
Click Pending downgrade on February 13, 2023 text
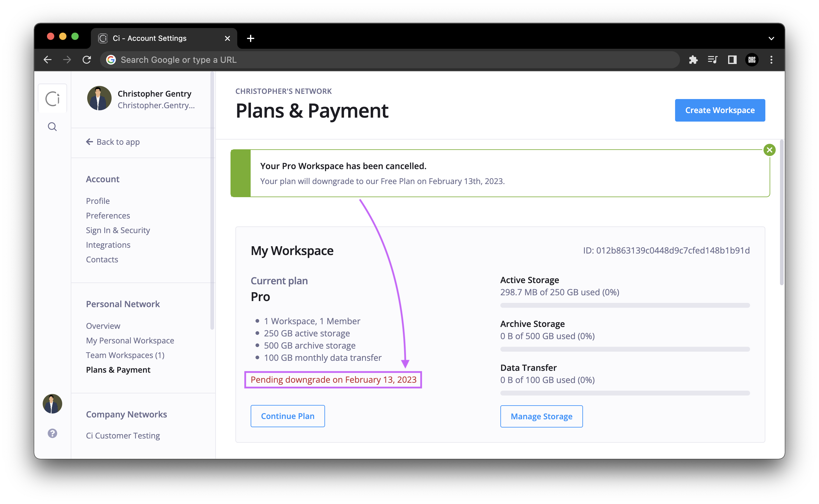click(x=334, y=379)
